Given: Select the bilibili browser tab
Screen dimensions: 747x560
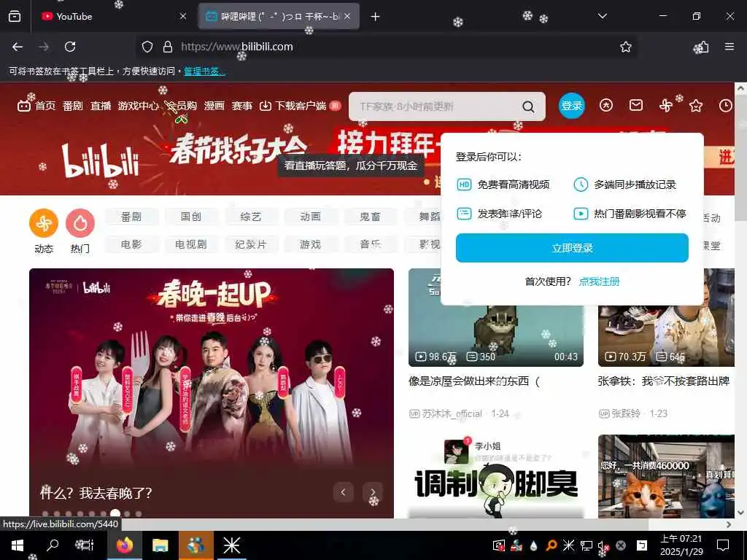Looking at the screenshot, I should click(279, 16).
